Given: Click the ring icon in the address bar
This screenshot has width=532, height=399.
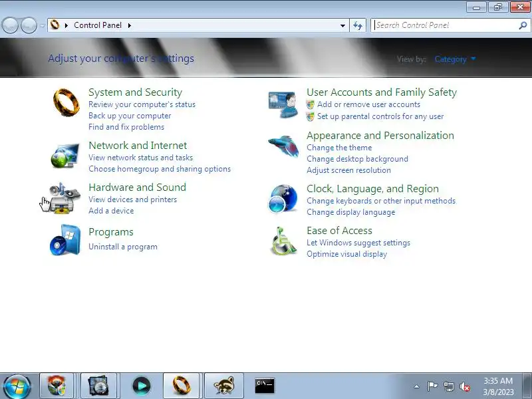Looking at the screenshot, I should click(x=55, y=25).
